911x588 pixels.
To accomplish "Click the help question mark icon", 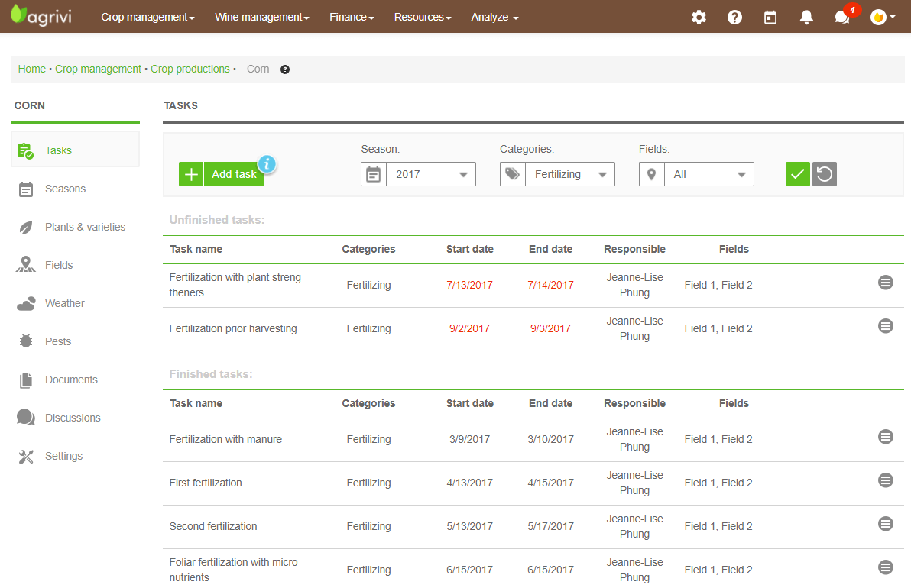I will tap(734, 17).
